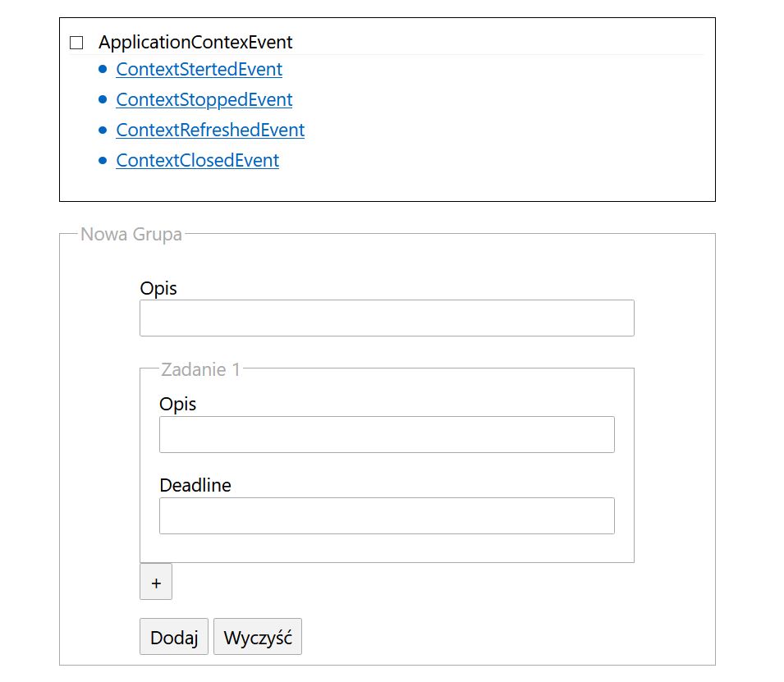Check the ApplicationContexEvent checkbox
784x682 pixels.
pos(77,41)
